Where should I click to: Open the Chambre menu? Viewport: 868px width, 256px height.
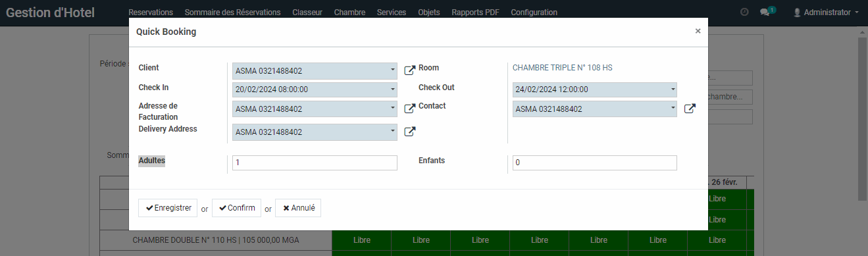[349, 13]
